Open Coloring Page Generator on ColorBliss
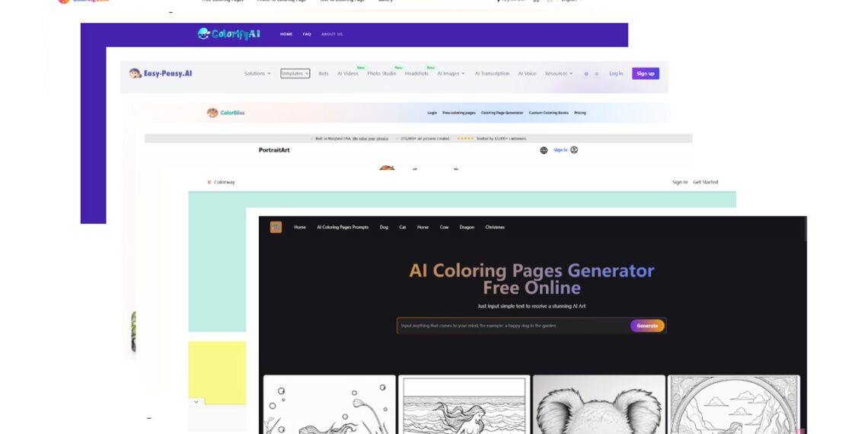The image size is (868, 434). click(x=502, y=113)
